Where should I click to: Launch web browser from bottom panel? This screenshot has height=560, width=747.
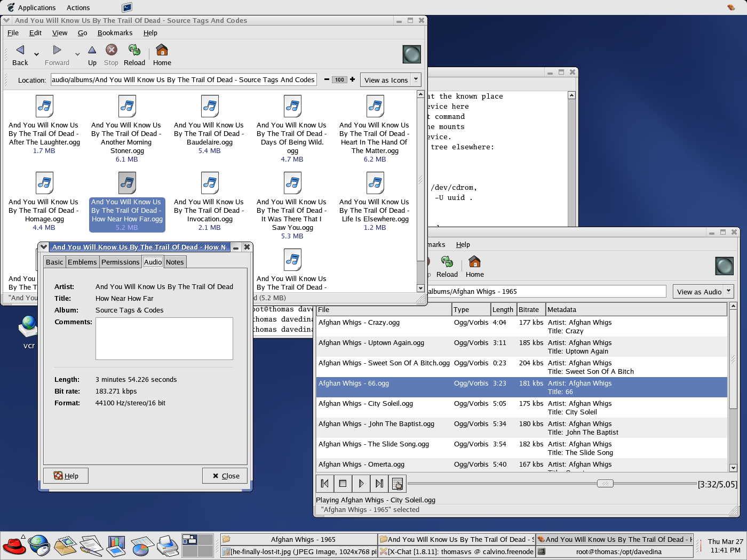click(39, 545)
